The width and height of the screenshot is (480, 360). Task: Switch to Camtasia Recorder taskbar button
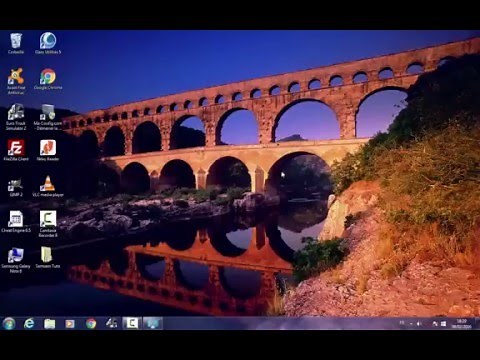coord(132,323)
